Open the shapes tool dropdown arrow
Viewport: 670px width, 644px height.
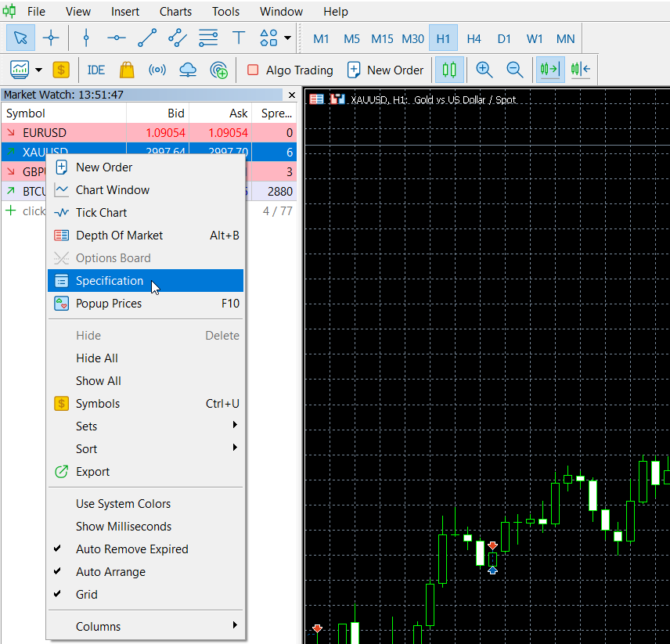coord(288,38)
